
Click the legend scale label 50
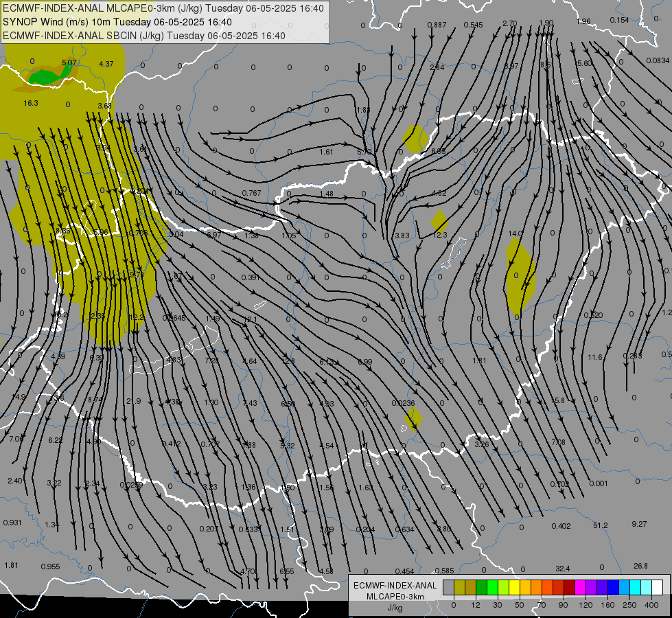[x=520, y=605]
